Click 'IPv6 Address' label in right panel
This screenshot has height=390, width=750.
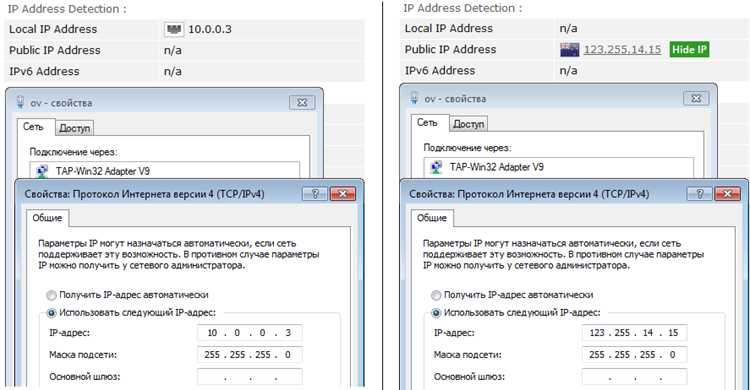(x=440, y=70)
